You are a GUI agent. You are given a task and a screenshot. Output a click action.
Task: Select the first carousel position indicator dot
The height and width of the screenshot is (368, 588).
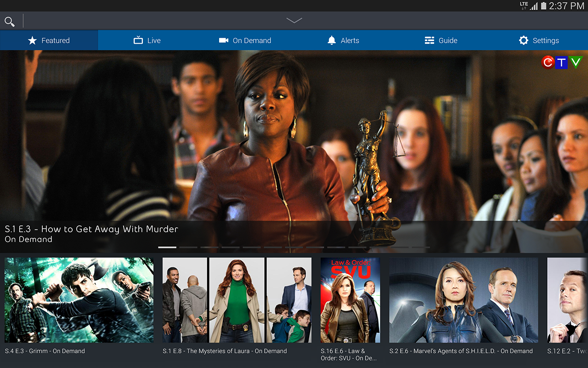pos(167,247)
